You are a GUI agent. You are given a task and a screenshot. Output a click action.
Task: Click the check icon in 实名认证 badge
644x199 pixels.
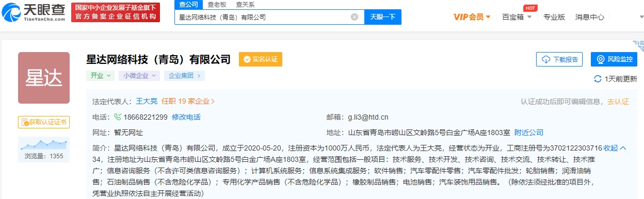[247, 59]
